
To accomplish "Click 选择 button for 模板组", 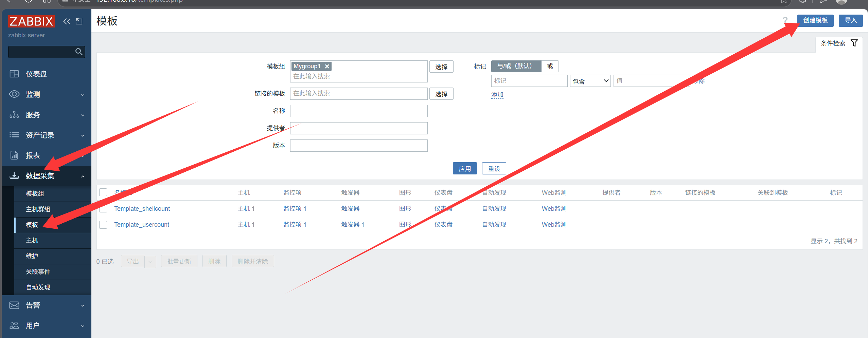I will [x=441, y=67].
